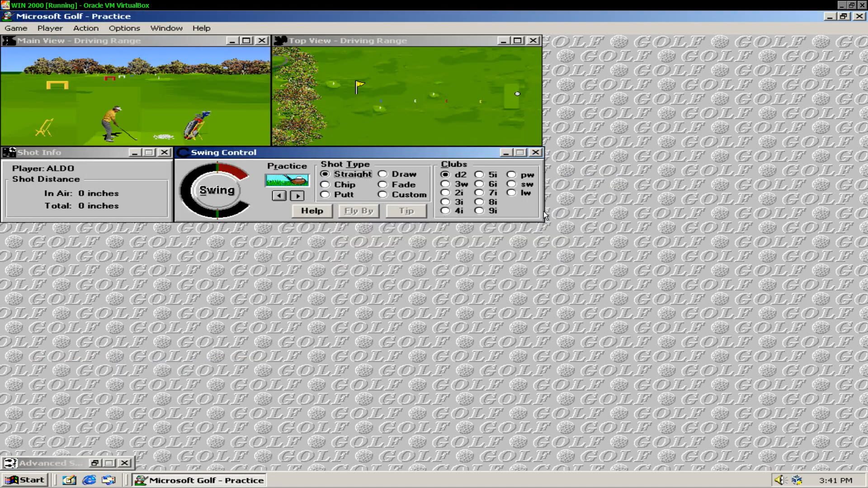Image resolution: width=868 pixels, height=488 pixels.
Task: Select the pitching wedge (pw) club
Action: 511,174
